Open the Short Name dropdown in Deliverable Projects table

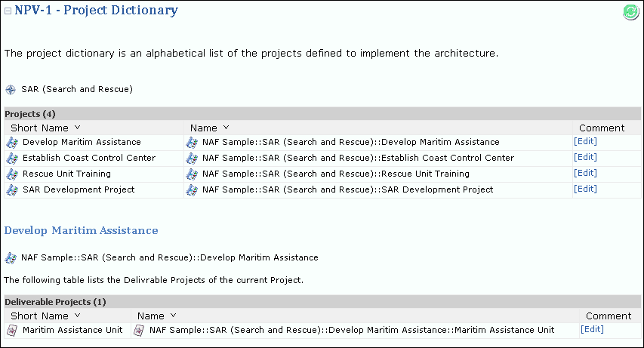[x=78, y=316]
